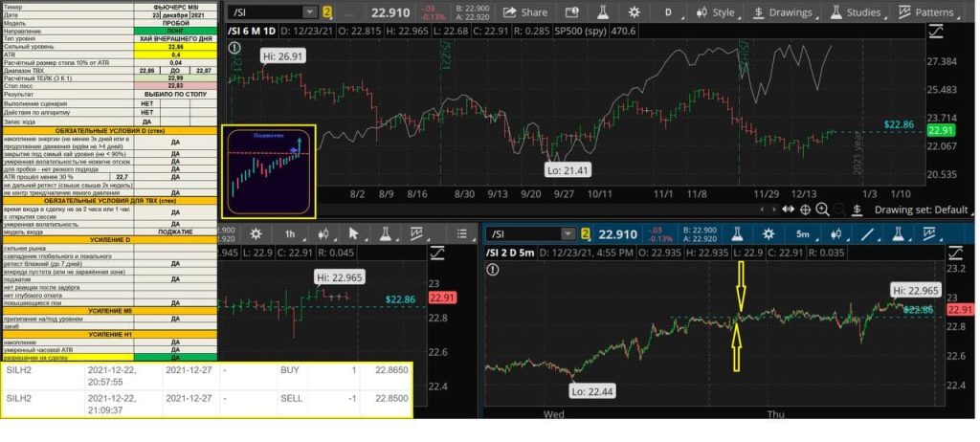Click the Hi: 22.965 bubble on 1h chart
980x442 pixels.
[x=340, y=277]
